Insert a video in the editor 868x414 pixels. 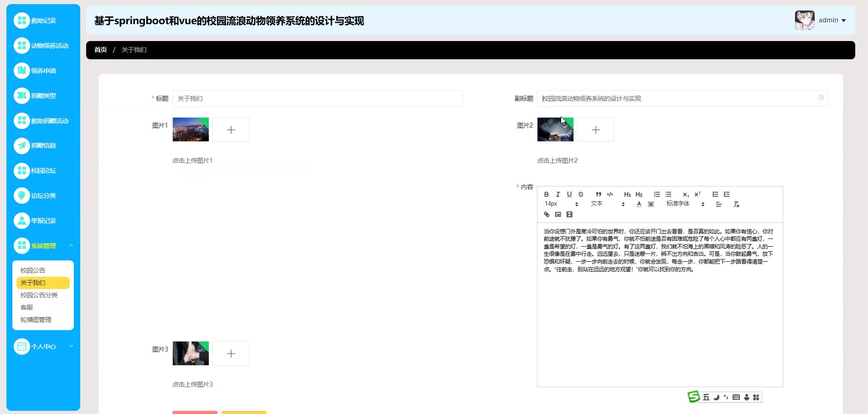pyautogui.click(x=569, y=214)
